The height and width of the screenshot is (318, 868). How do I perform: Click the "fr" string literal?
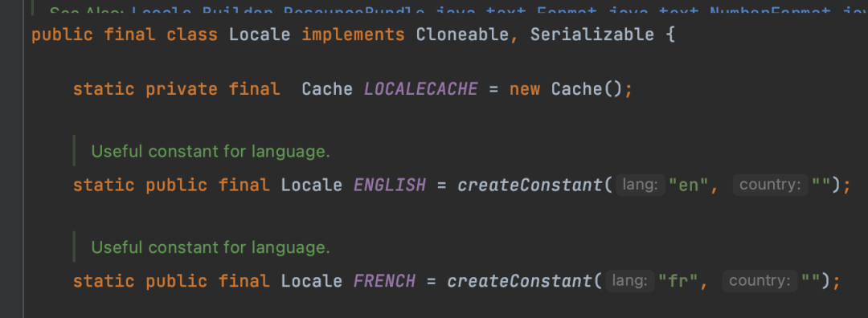click(x=678, y=281)
